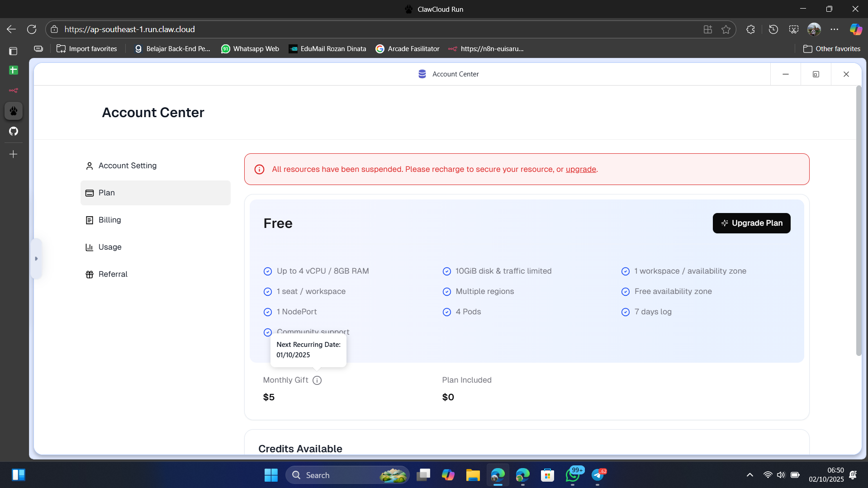Viewport: 868px width, 488px height.
Task: Go to the Referral section
Action: point(113,274)
